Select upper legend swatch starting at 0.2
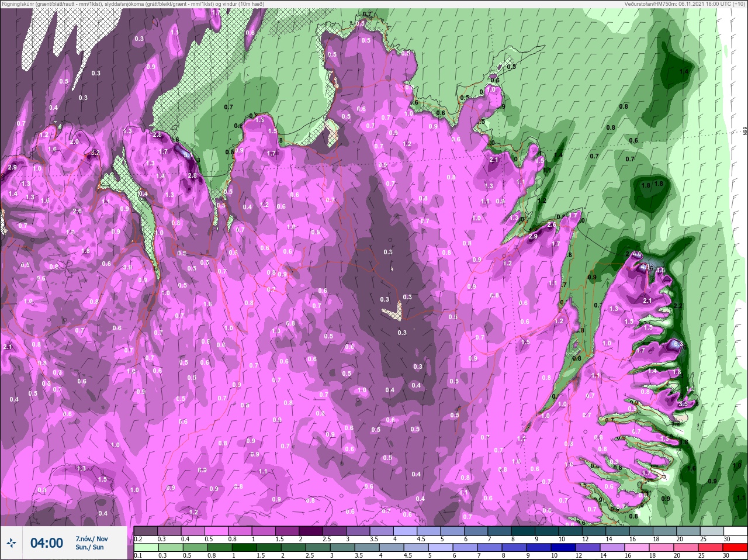Viewport: 748px width, 560px height. click(x=146, y=531)
